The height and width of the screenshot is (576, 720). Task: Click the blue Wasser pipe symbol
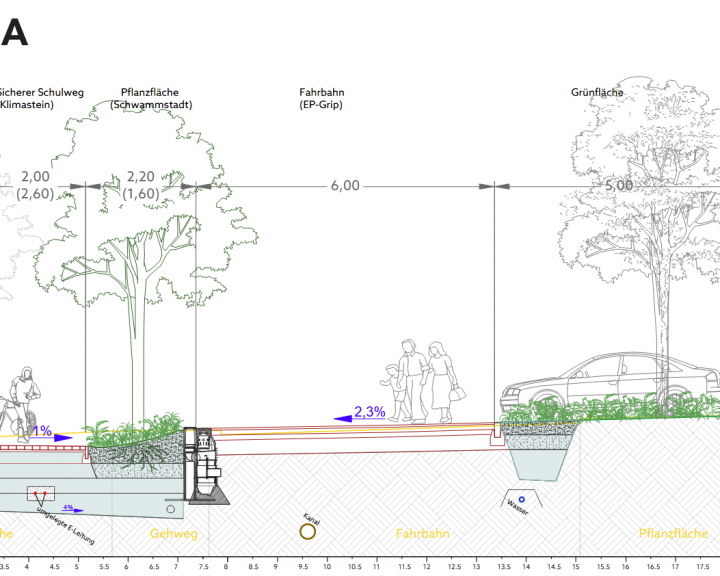pyautogui.click(x=521, y=499)
